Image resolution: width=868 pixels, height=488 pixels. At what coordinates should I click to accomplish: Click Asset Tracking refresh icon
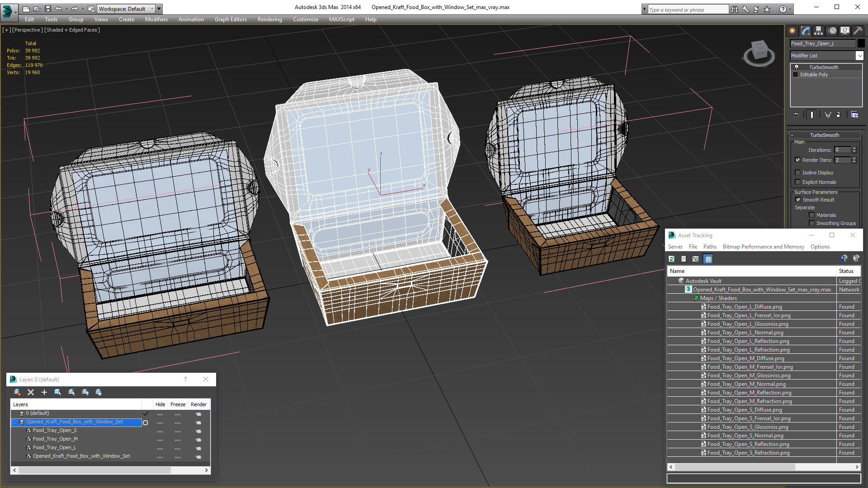click(671, 259)
